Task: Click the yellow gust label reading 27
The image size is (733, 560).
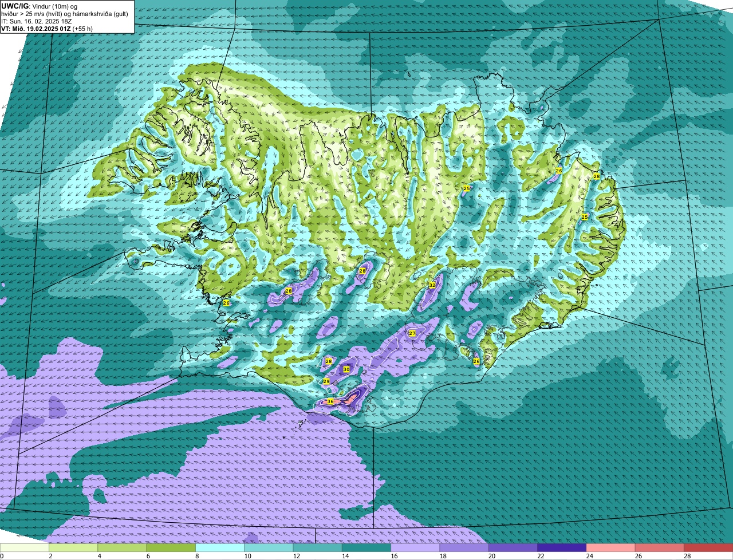Action: point(412,333)
